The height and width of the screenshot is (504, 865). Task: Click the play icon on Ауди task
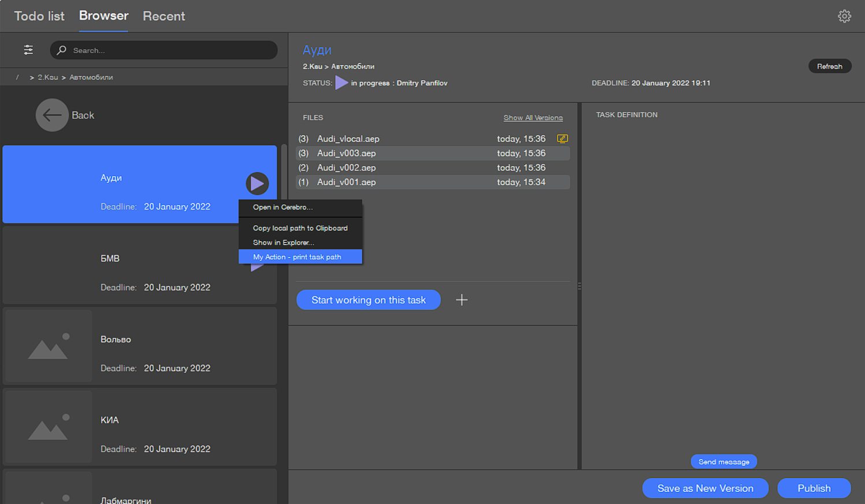click(x=257, y=184)
